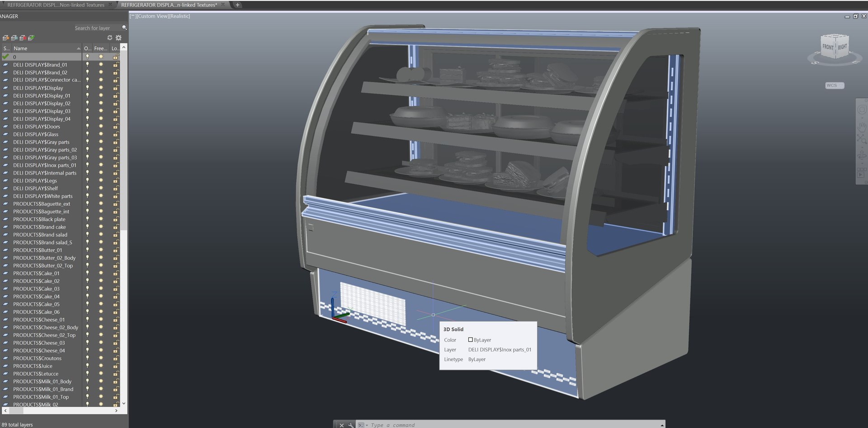Image resolution: width=868 pixels, height=428 pixels.
Task: Lock the PRODUCTS$Croutons layer
Action: coord(116,358)
